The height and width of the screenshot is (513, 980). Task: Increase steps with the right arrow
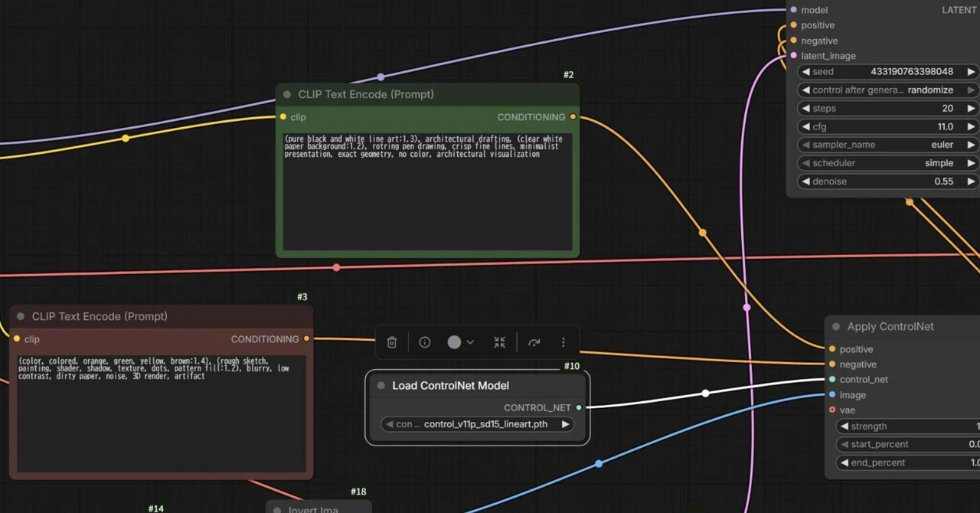pos(971,108)
